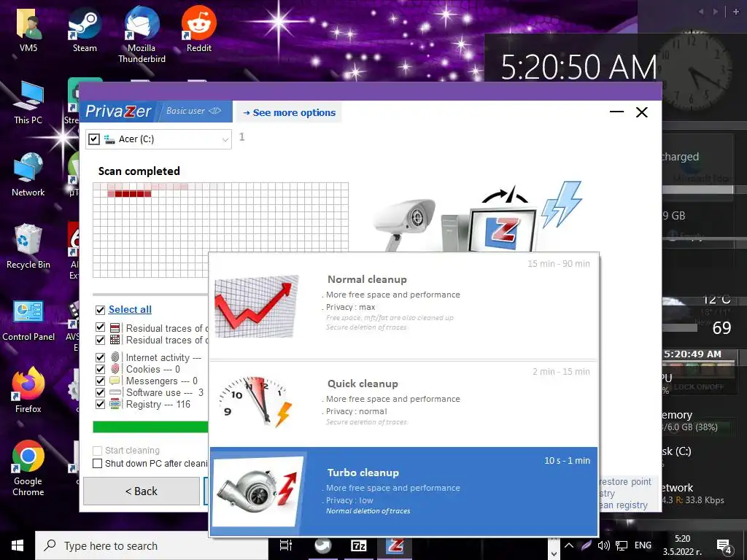Open the Steam desktop shortcut
Screen dimensions: 747x560
pyautogui.click(x=85, y=29)
